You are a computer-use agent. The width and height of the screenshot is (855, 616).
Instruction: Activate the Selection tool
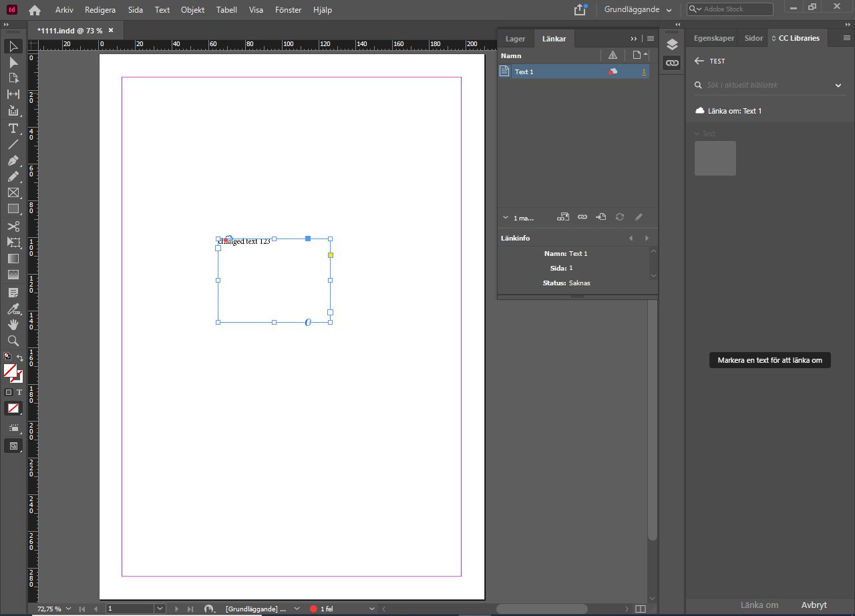pos(13,46)
